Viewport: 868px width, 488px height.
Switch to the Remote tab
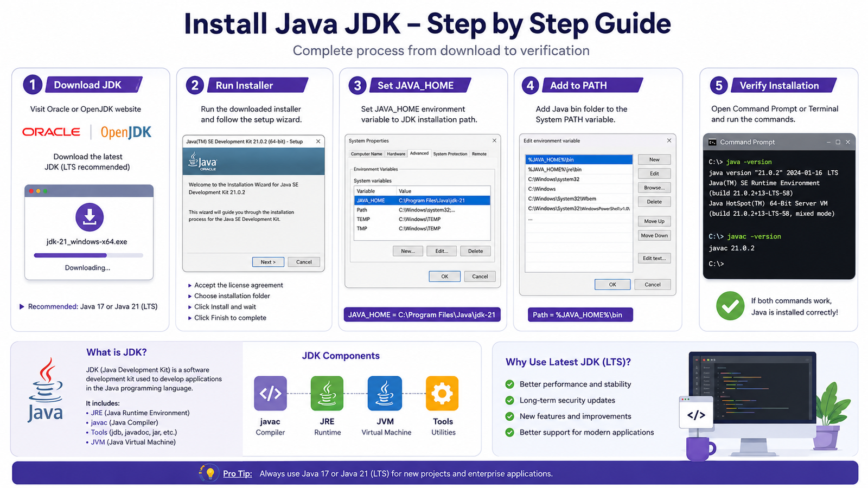coord(479,154)
